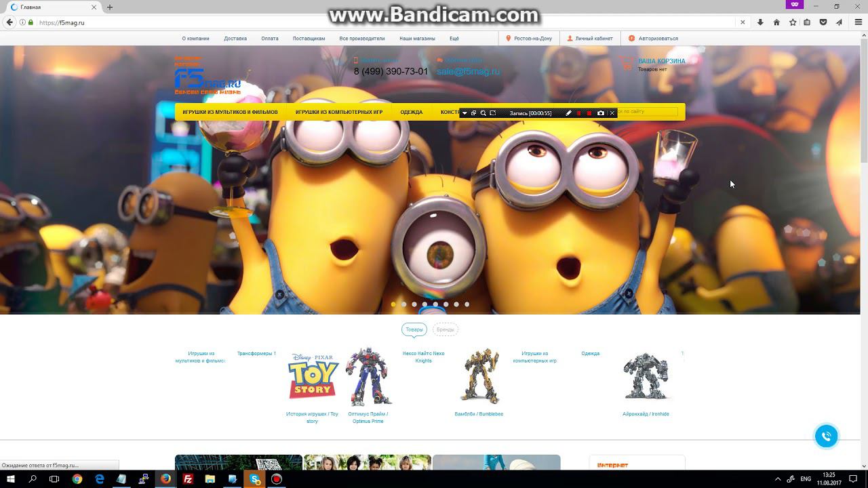Open 'Оплата' menu item
Screen dimensions: 868x488
pyautogui.click(x=270, y=39)
